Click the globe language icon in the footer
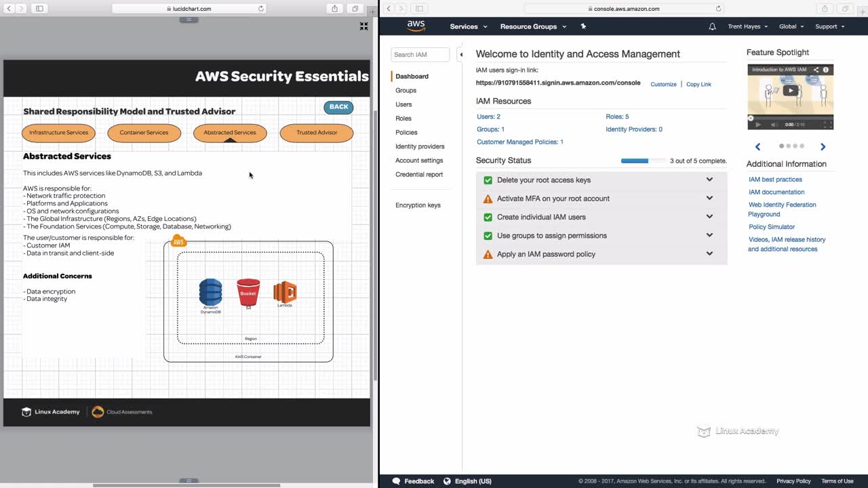This screenshot has height=488, width=868. point(447,481)
